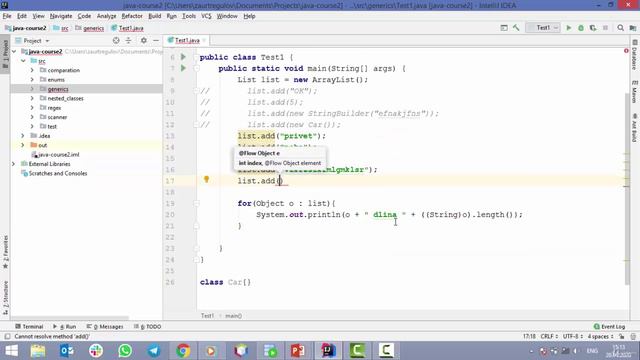Build project with hammer icon
Image resolution: width=640 pixels, height=360 pixels.
pos(516,28)
